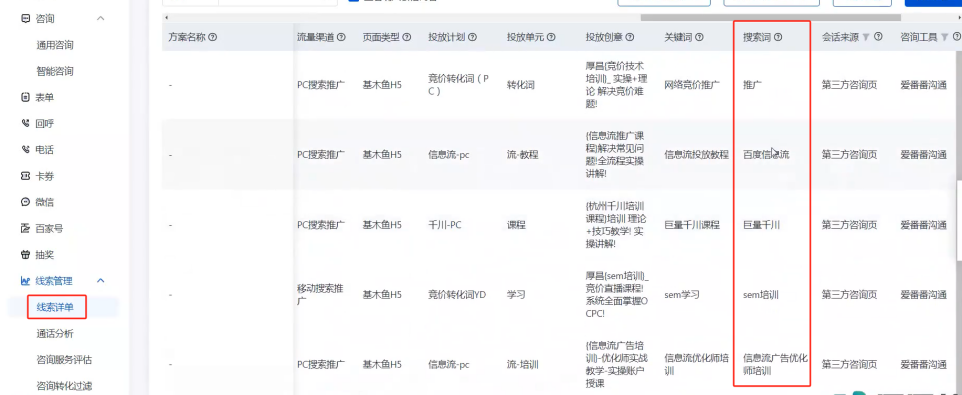
Task: Click creative cell starting 厚昌{竞价技术培训}
Action: pyautogui.click(x=616, y=85)
